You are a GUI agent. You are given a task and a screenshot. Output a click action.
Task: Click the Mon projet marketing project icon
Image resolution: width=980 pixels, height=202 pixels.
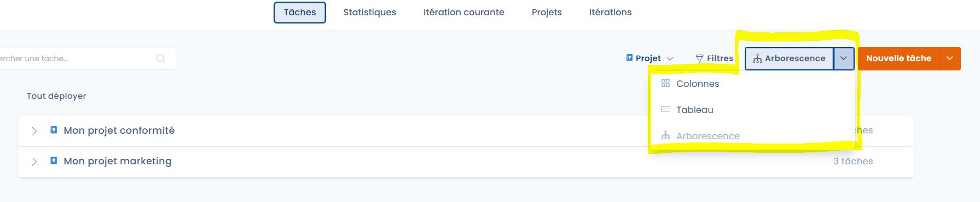(54, 161)
